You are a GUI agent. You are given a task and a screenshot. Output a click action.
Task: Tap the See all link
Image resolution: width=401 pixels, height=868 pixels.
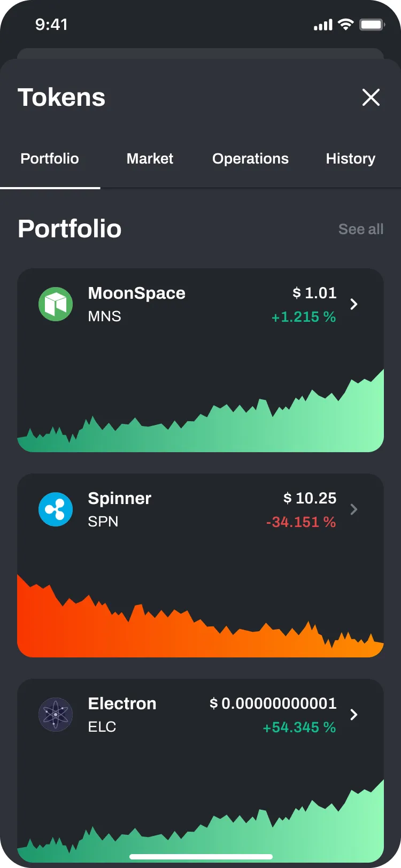tap(361, 229)
